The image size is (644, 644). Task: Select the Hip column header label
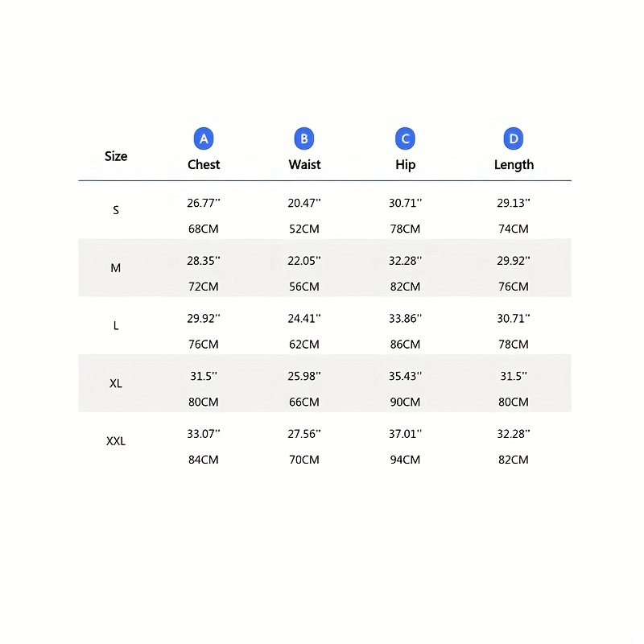coord(405,164)
